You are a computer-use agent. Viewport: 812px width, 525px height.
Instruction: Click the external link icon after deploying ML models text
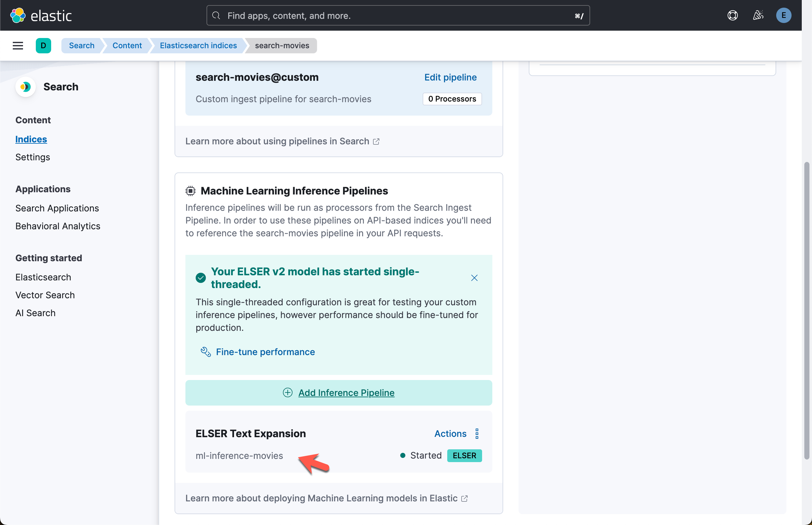point(464,498)
